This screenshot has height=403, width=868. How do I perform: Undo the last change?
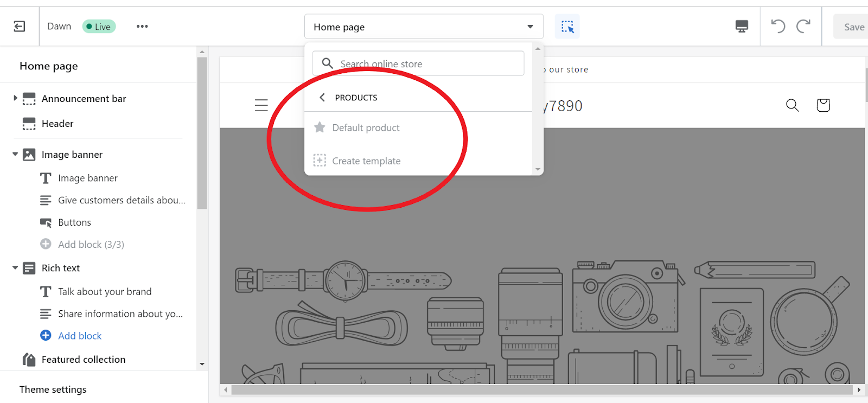[778, 26]
